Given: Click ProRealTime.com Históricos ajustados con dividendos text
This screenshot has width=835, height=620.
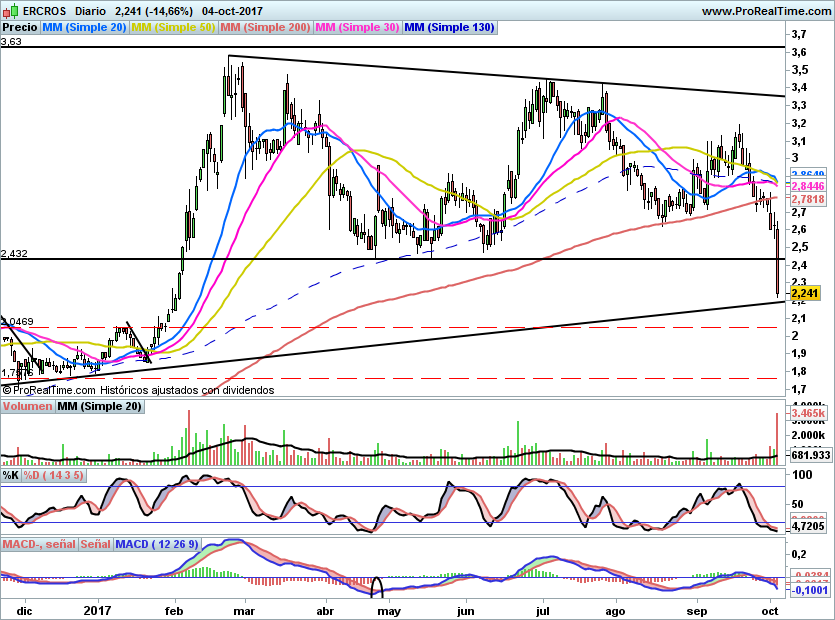Looking at the screenshot, I should click(138, 390).
